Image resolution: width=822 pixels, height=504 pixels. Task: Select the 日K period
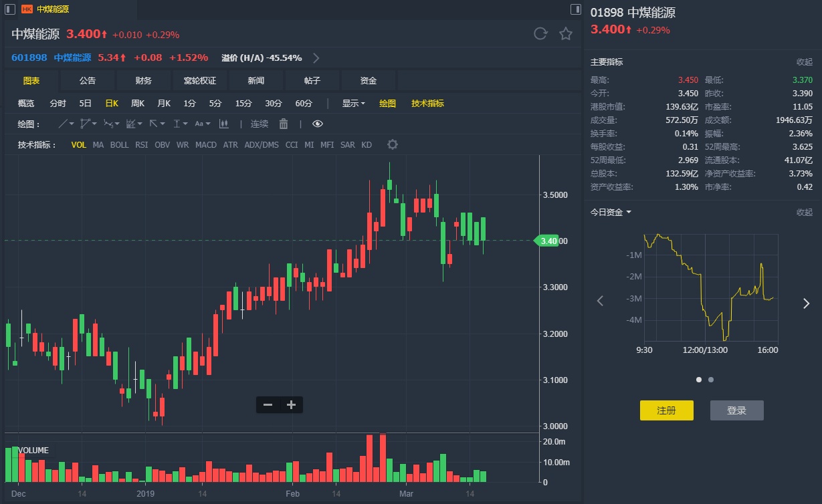112,104
